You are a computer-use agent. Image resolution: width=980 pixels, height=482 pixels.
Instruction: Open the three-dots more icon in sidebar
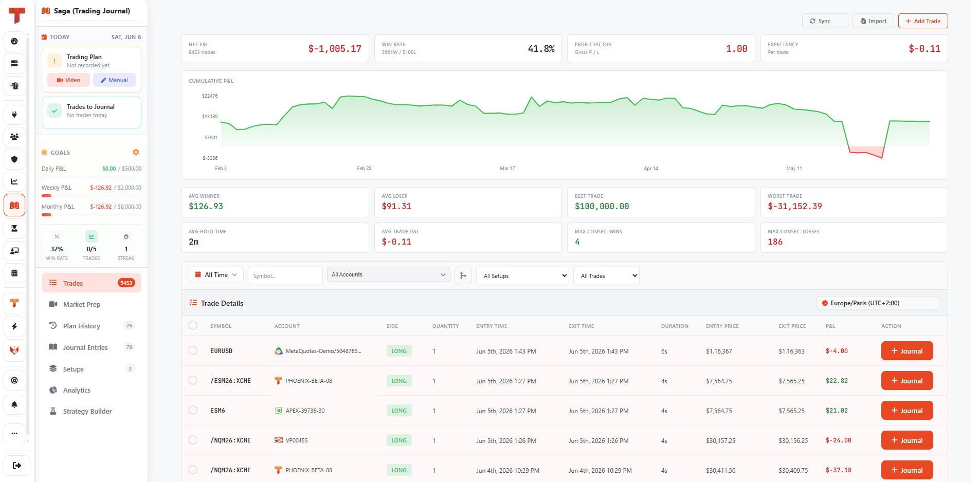[x=14, y=433]
